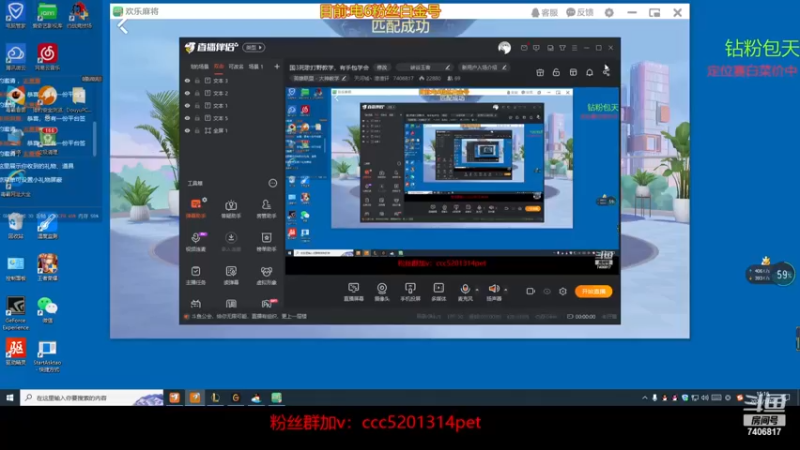Open the 贵宾助手 tool in the toolbox
This screenshot has width=800, height=450.
tap(231, 208)
